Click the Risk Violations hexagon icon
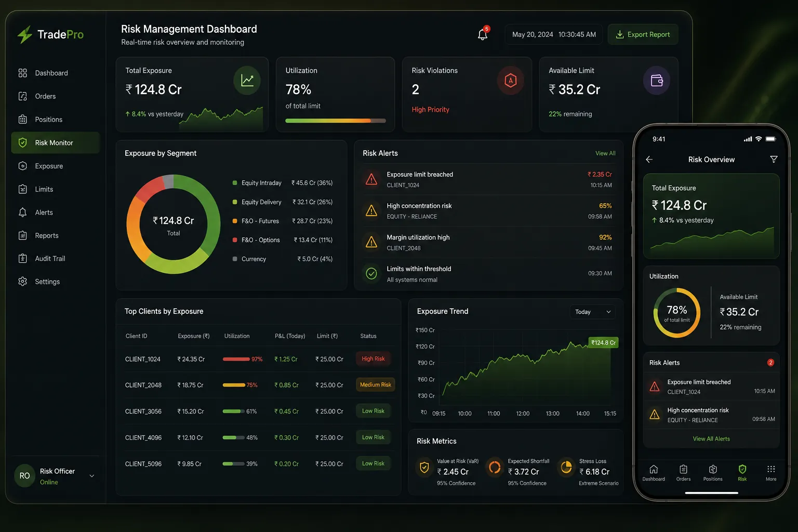 click(511, 81)
